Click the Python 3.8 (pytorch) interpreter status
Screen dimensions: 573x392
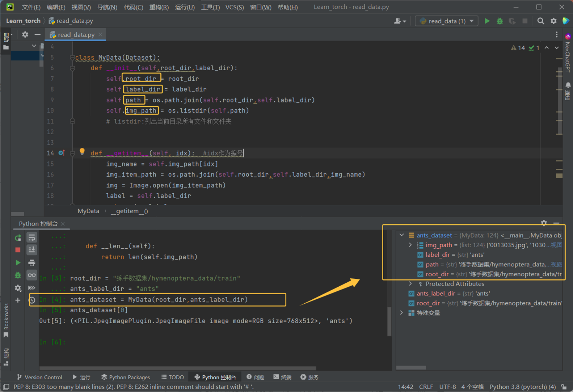pos(522,387)
